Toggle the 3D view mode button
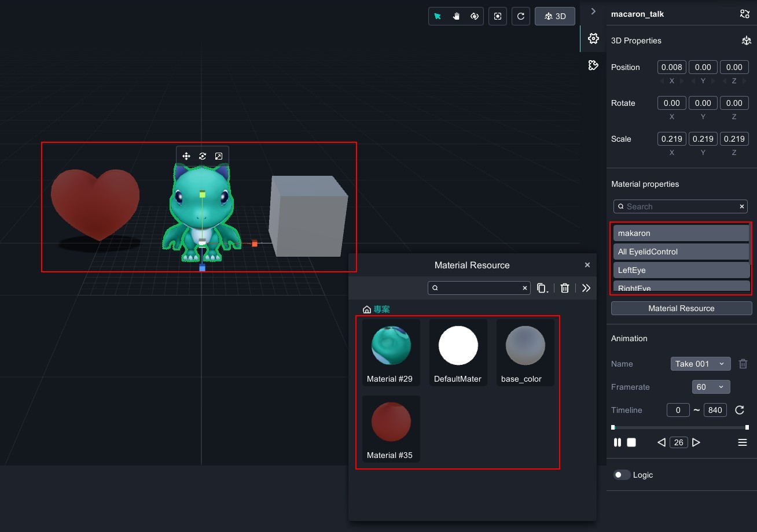 tap(555, 16)
